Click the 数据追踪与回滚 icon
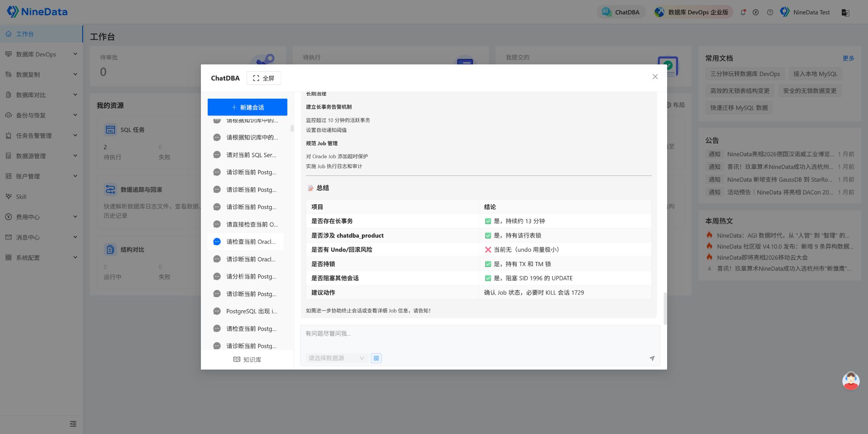The height and width of the screenshot is (434, 868). click(x=110, y=189)
